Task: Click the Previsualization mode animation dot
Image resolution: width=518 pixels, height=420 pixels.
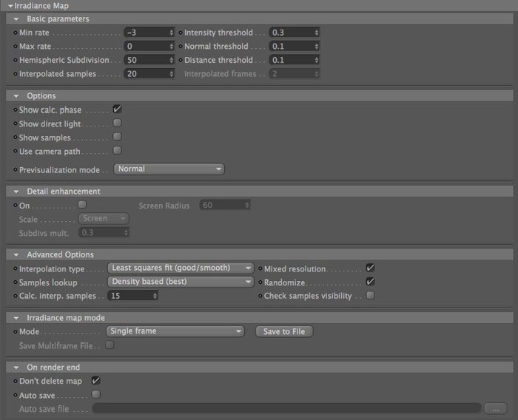Action: pos(16,170)
